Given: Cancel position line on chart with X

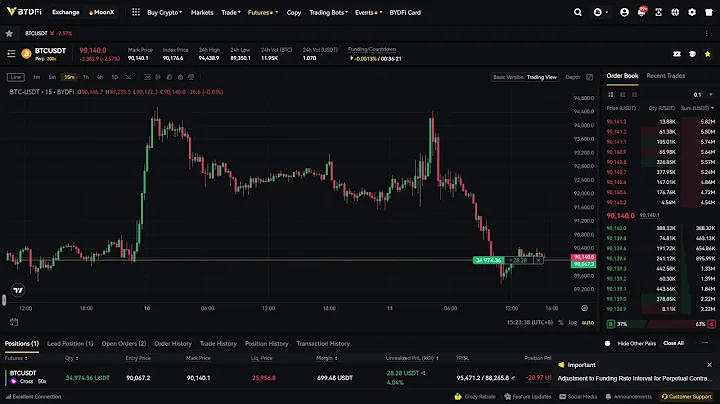Looking at the screenshot, I should 538,260.
